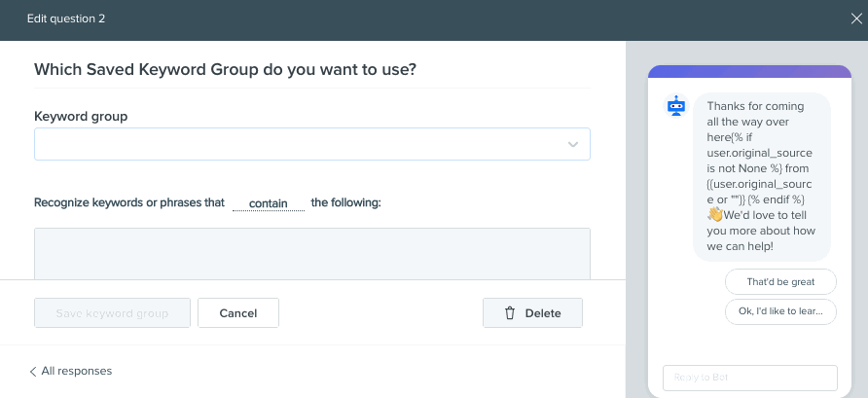Click the Cancel button
This screenshot has height=398, width=868.
pos(238,313)
